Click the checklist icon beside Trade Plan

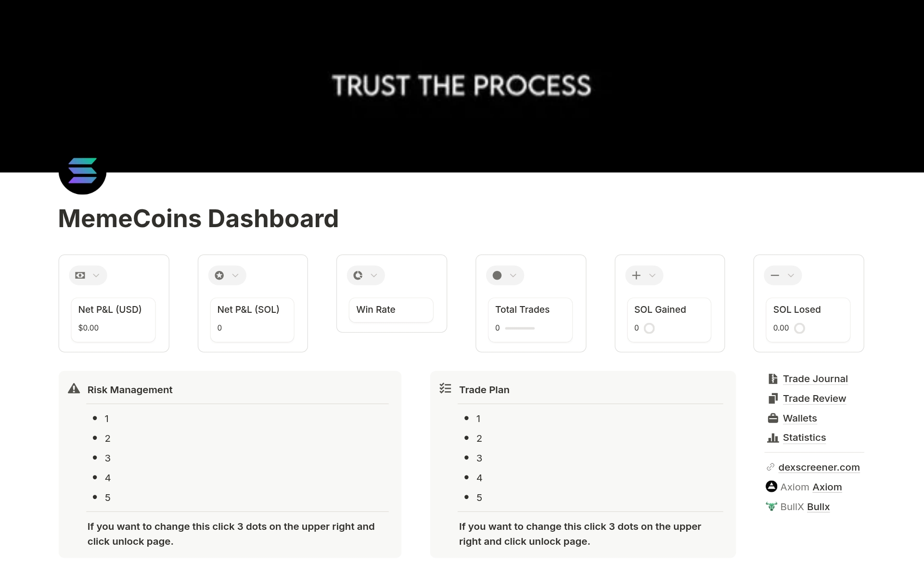pyautogui.click(x=446, y=389)
